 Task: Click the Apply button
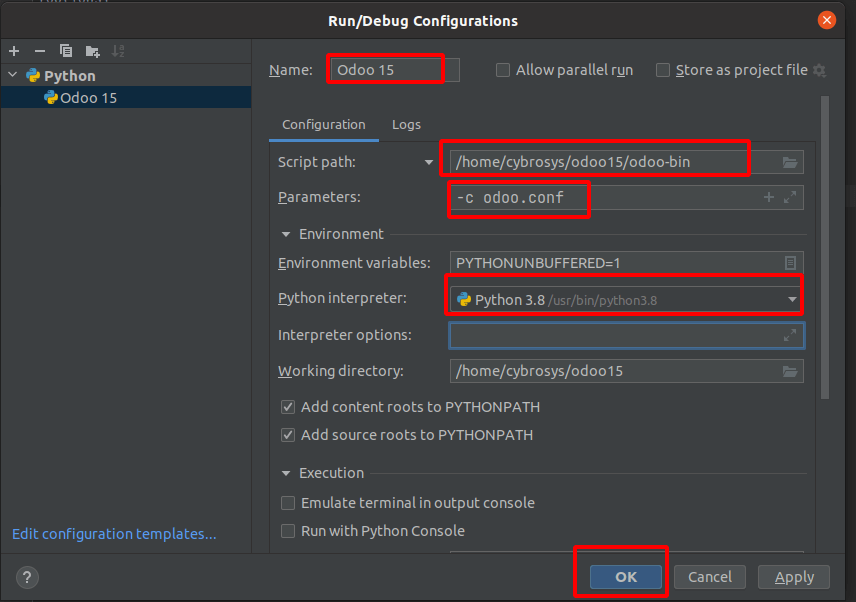(794, 577)
